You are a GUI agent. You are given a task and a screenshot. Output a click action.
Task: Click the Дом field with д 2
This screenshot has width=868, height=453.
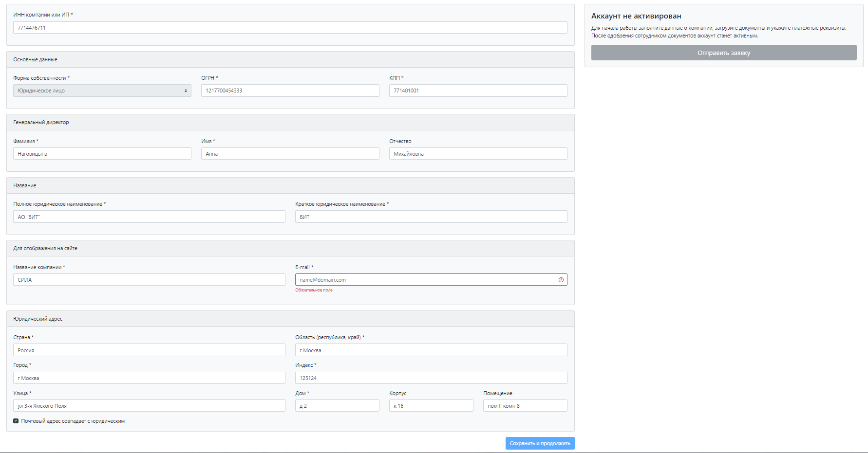point(337,406)
